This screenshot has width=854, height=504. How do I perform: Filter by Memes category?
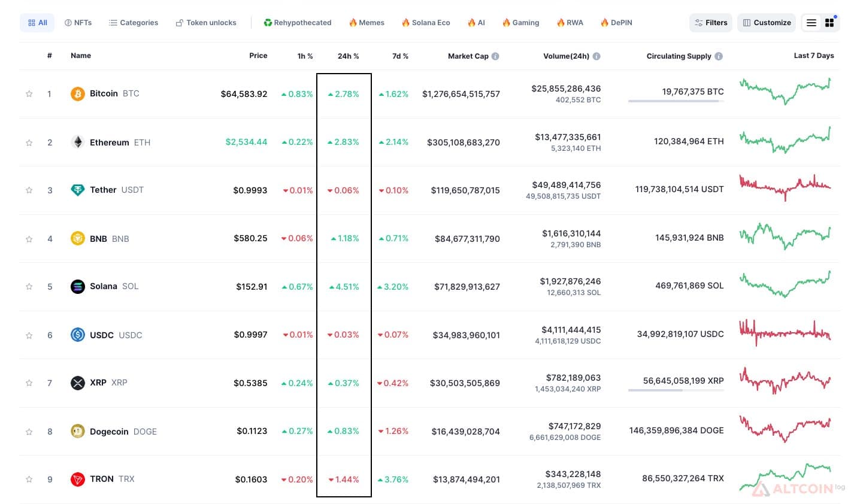coord(367,23)
